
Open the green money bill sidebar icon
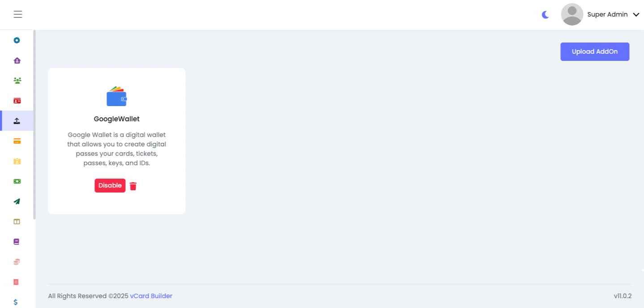[17, 181]
